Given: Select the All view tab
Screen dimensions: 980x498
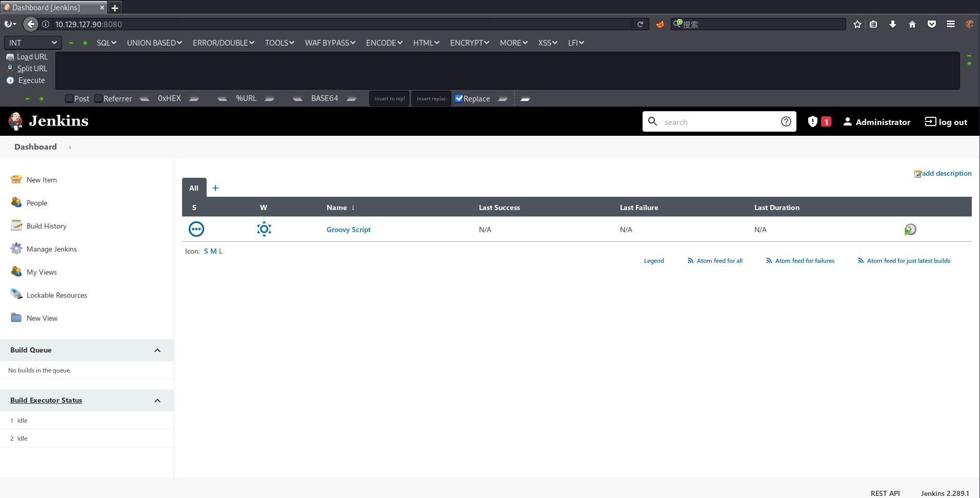Looking at the screenshot, I should [194, 188].
